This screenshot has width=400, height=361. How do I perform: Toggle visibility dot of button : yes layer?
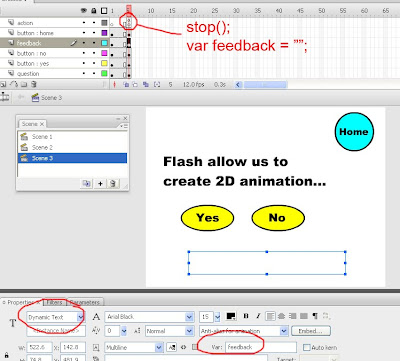(x=84, y=63)
